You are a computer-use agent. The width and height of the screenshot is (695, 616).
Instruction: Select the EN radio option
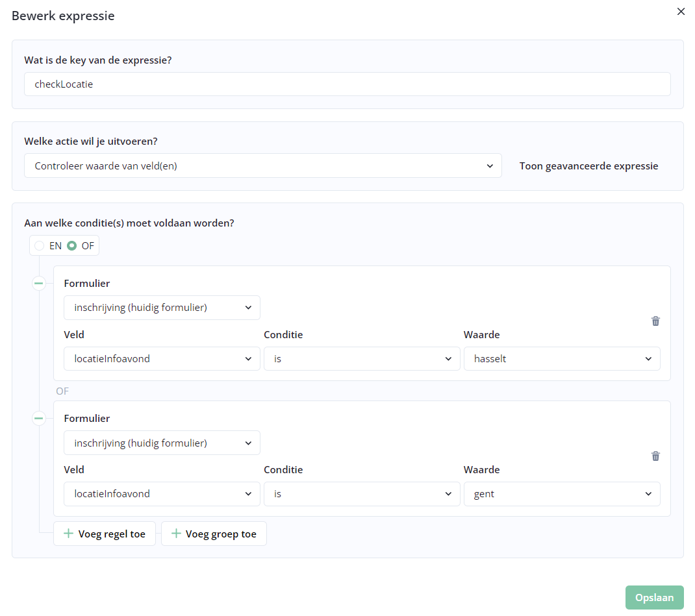tap(40, 246)
